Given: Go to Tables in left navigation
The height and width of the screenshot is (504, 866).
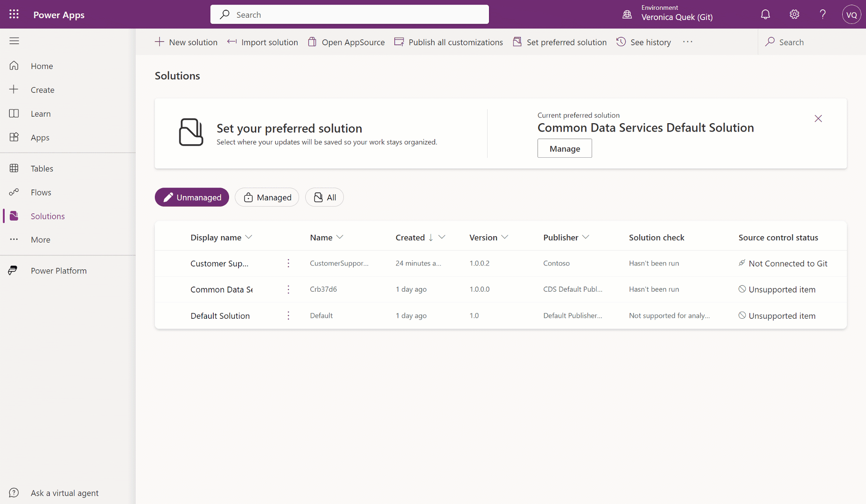Looking at the screenshot, I should tap(42, 168).
